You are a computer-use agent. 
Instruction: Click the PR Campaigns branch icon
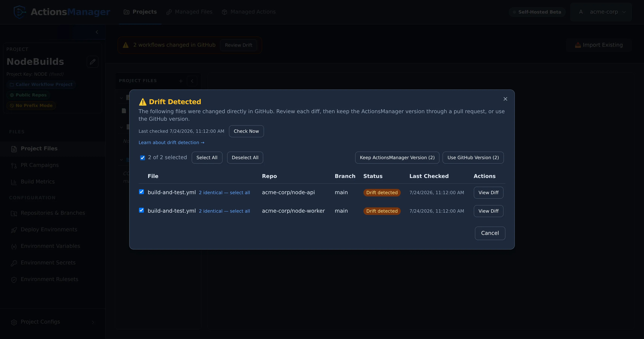tap(14, 166)
